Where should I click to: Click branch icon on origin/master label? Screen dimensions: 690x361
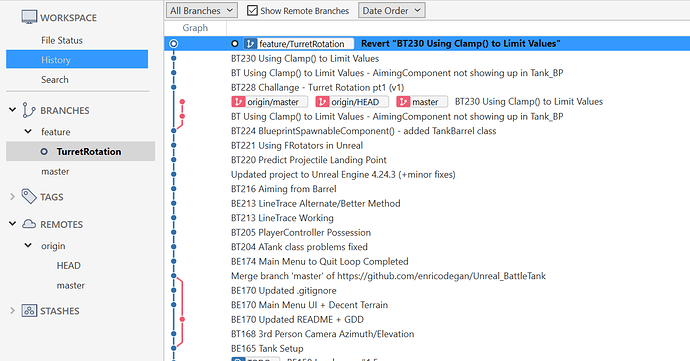pos(238,102)
